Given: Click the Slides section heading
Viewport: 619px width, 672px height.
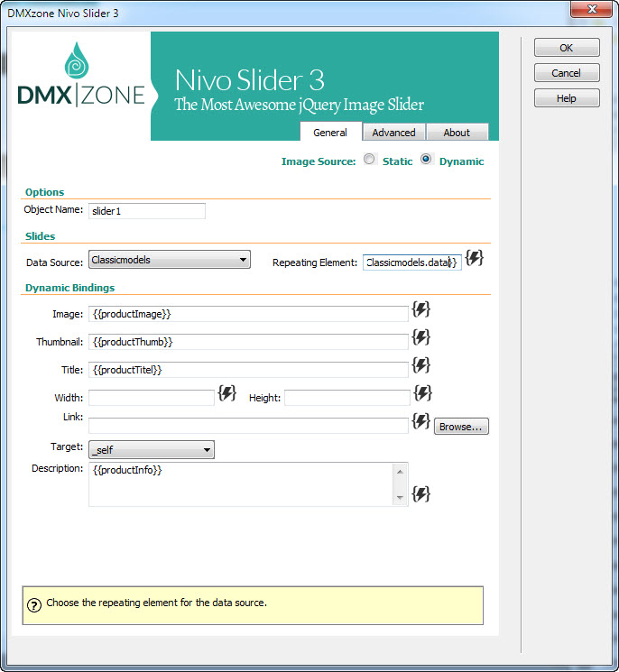Looking at the screenshot, I should pyautogui.click(x=41, y=236).
